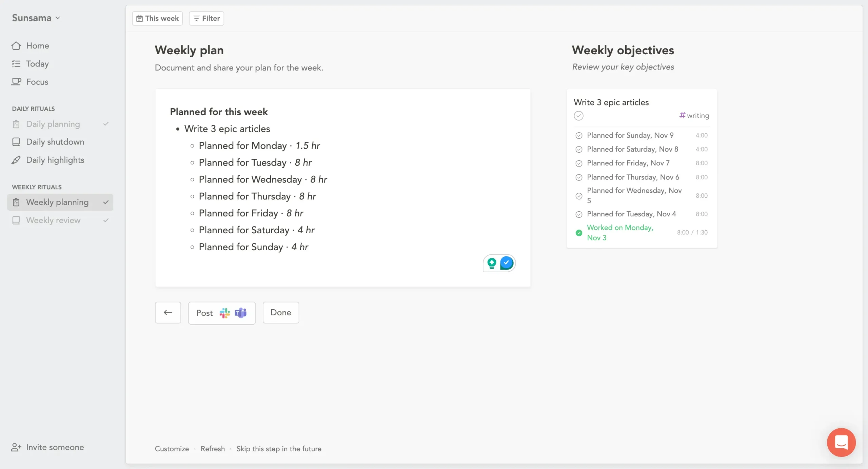Screen dimensions: 868x469
Task: Open the Focus coffee cup icon
Action: point(16,82)
